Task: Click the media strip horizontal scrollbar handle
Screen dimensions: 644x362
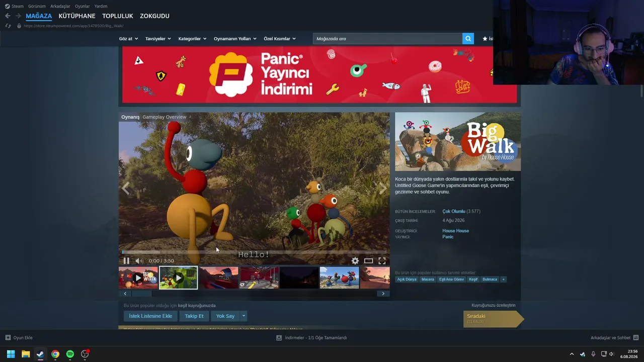Action: pyautogui.click(x=142, y=294)
